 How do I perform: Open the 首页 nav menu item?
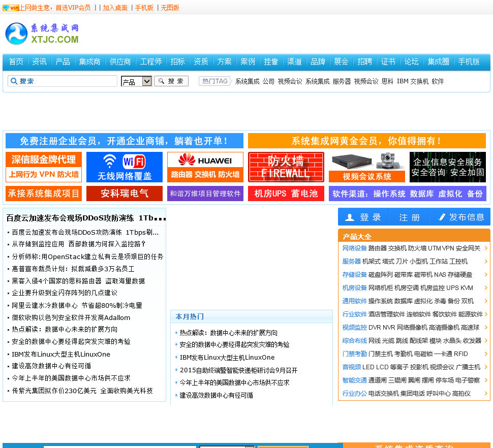(16, 61)
